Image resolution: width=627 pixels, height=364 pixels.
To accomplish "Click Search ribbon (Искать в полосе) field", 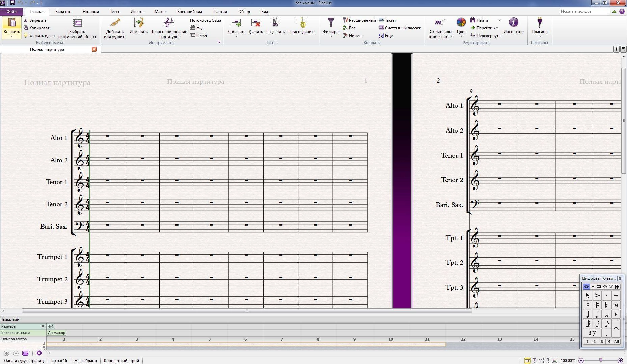I will 585,11.
